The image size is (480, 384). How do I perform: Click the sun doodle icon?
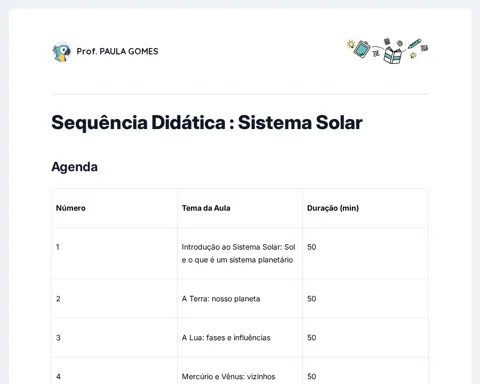350,44
